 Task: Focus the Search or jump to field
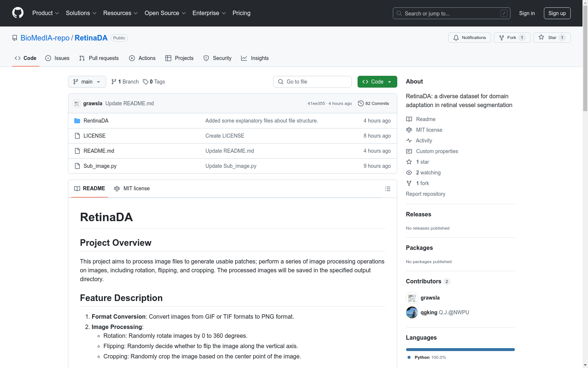tap(452, 13)
